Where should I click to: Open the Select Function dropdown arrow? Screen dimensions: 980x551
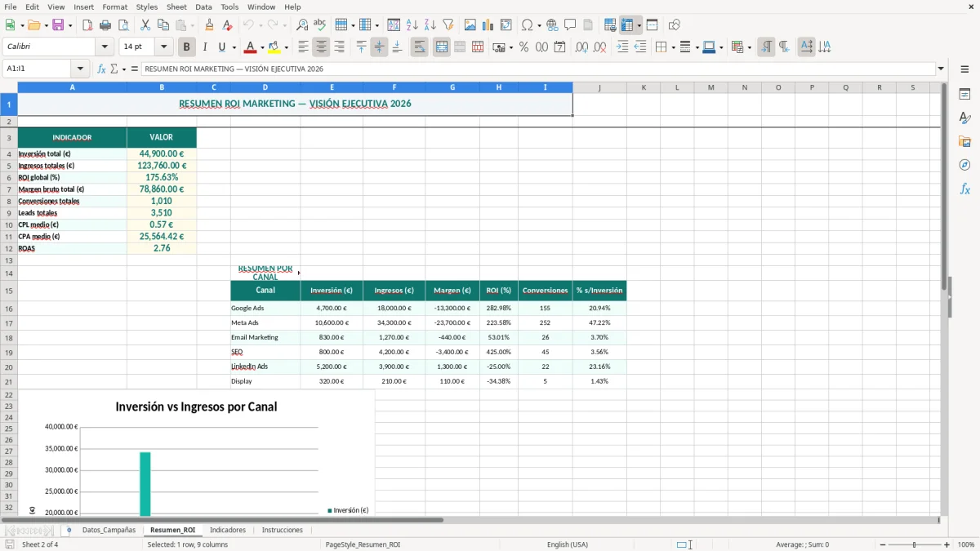[124, 69]
